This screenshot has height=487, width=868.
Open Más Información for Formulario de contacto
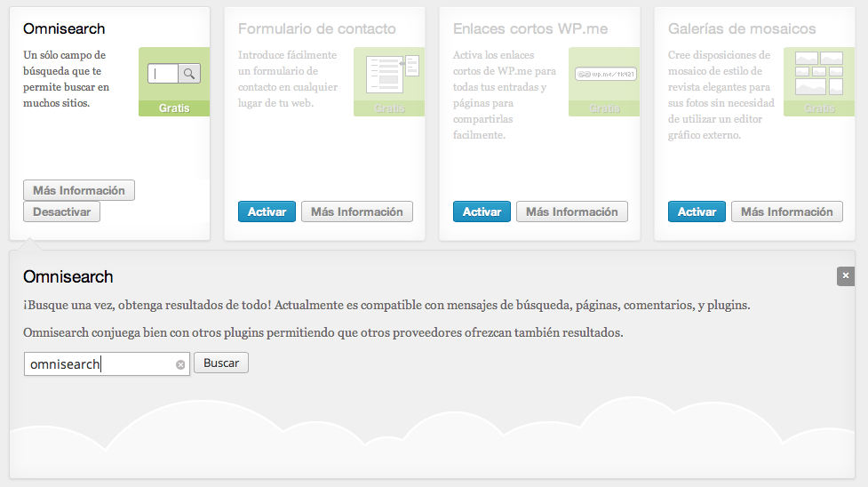(356, 212)
